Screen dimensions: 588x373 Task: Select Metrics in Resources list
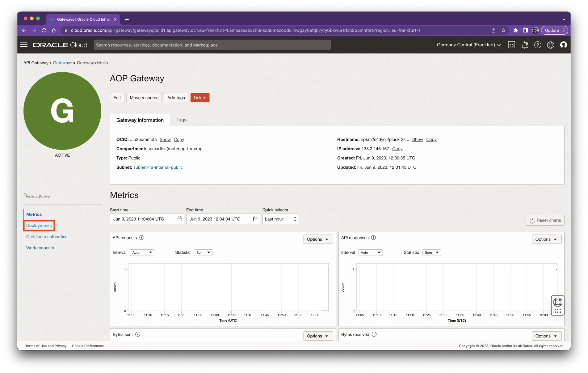pyautogui.click(x=34, y=214)
